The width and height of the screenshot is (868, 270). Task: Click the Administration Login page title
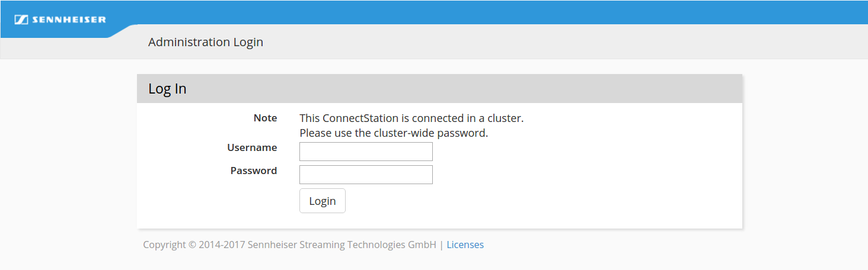pos(205,42)
